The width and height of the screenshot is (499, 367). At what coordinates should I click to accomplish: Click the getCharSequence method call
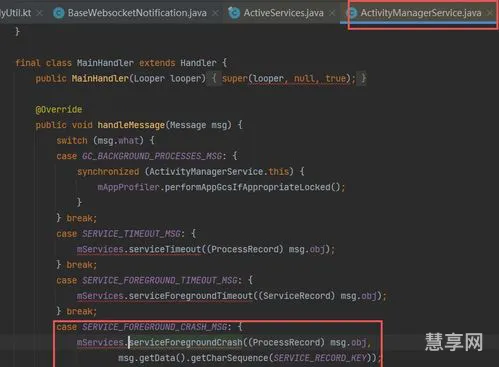point(230,358)
